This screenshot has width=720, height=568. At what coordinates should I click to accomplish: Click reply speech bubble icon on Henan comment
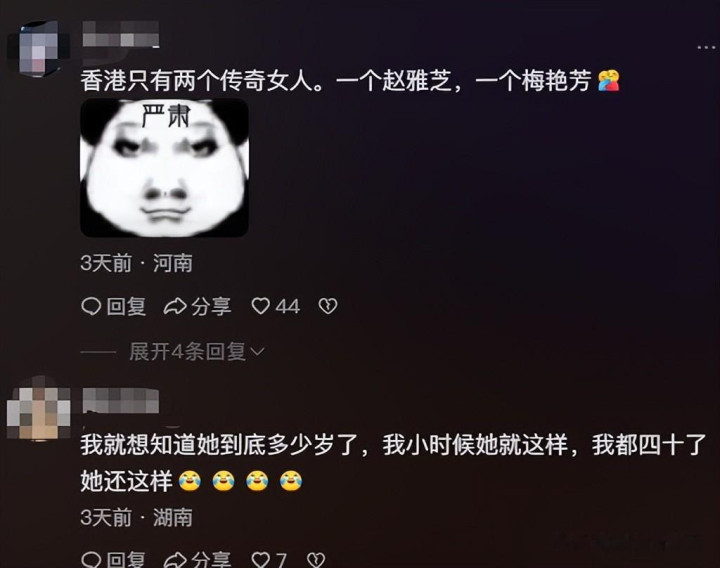91,306
